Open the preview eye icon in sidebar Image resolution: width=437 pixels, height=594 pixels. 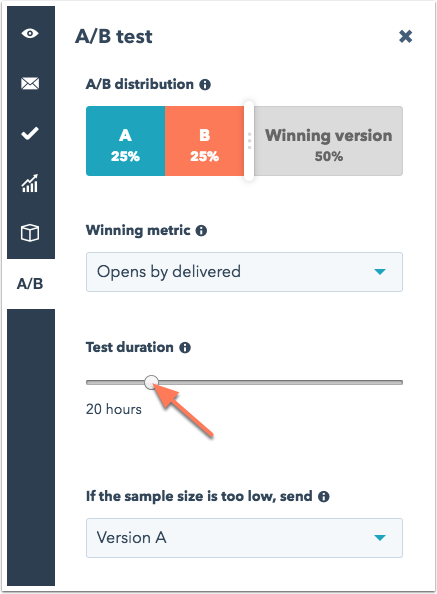coord(30,33)
